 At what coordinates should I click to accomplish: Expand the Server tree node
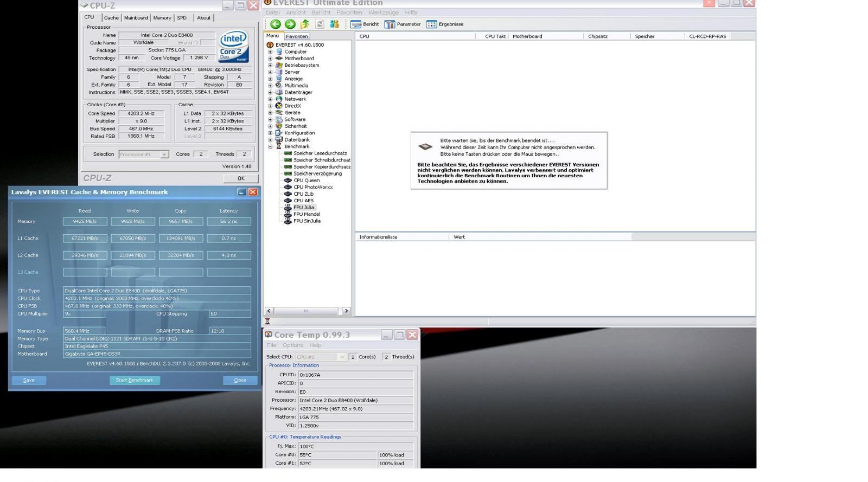[270, 72]
